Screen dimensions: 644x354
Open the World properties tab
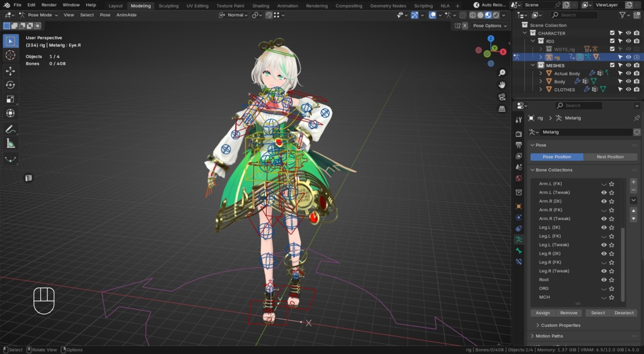[519, 178]
